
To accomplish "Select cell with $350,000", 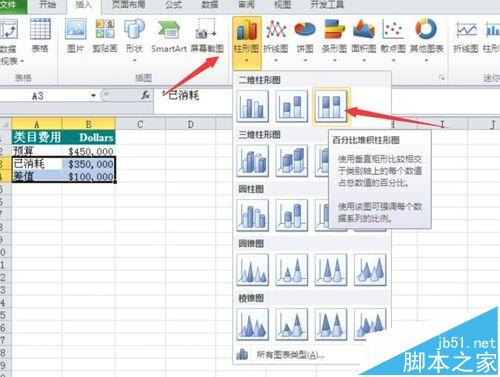I will coord(89,164).
